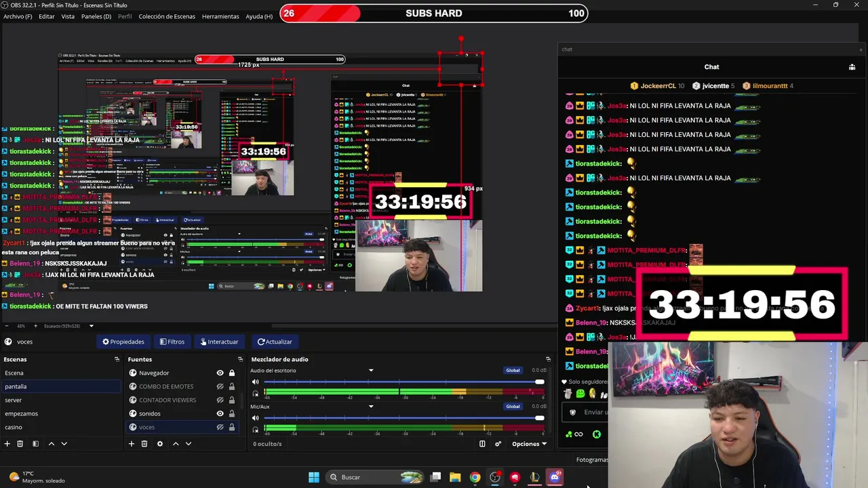Mute the Mic/Aux speaker icon
The height and width of the screenshot is (488, 868).
point(256,418)
